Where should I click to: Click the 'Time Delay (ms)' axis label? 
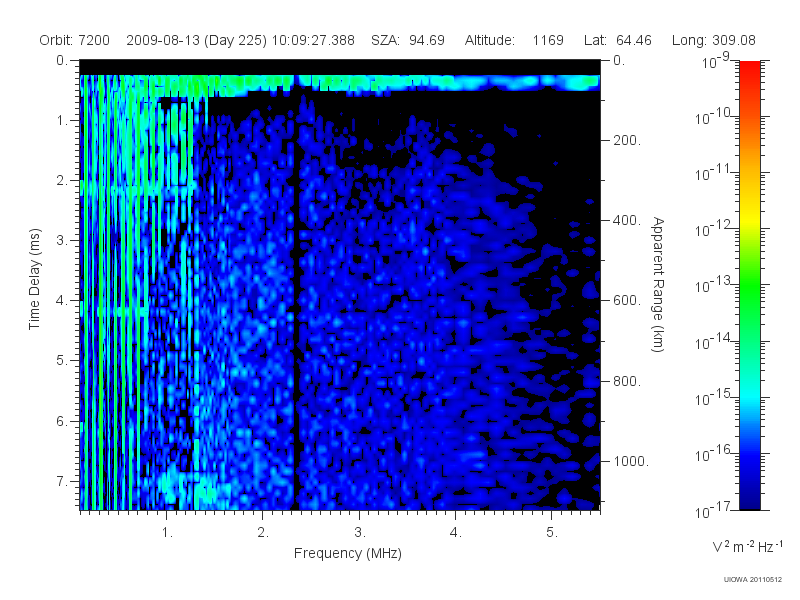tap(34, 279)
